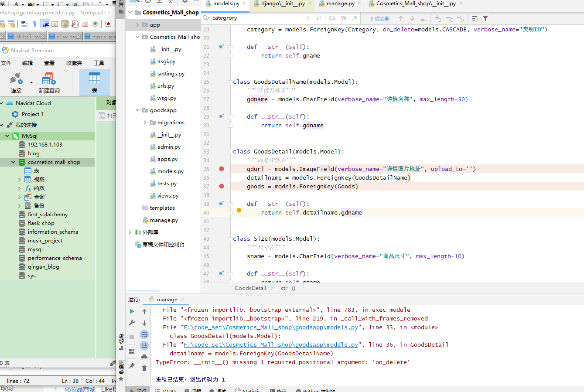The image size is (584, 392).
Task: Click the search text field containing categrory
Action: click(x=257, y=18)
